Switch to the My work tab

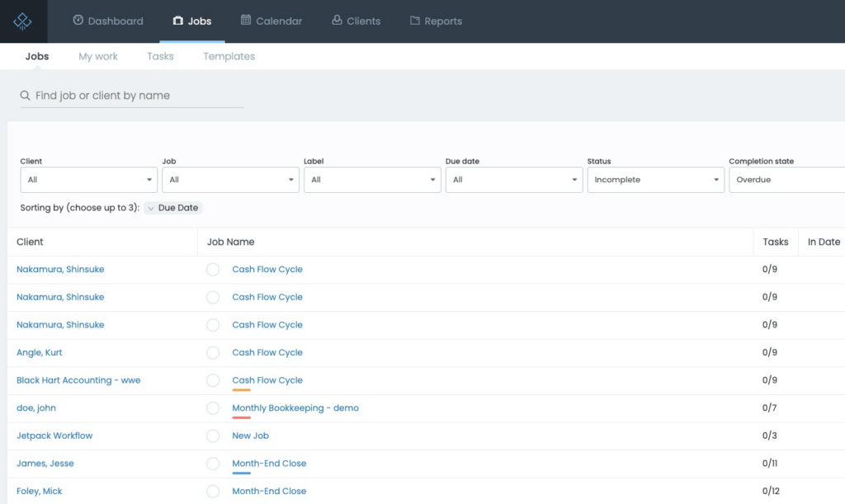(x=98, y=57)
